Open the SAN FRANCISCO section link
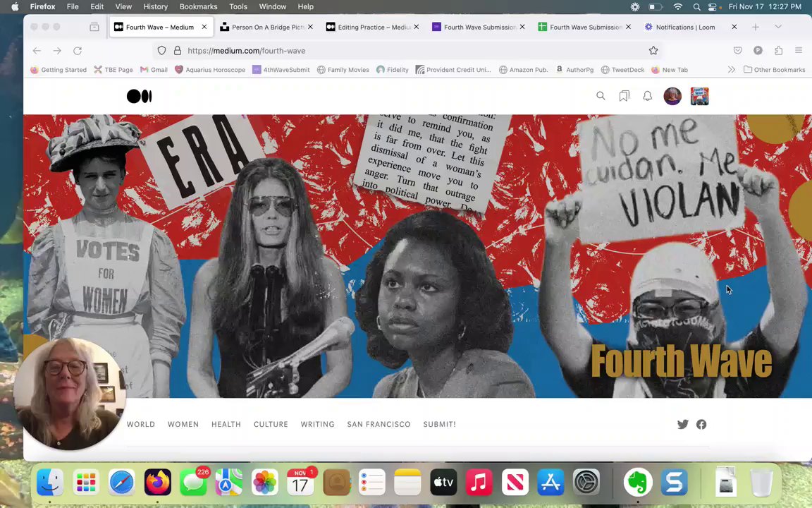812x508 pixels. click(x=379, y=424)
